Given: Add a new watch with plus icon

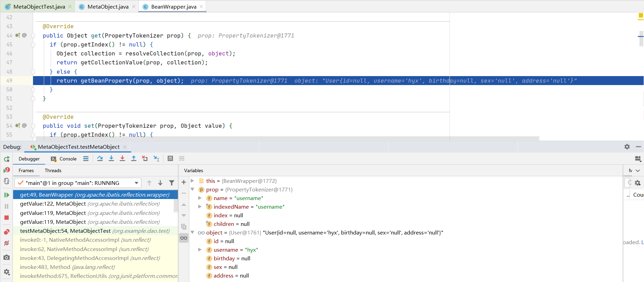Looking at the screenshot, I should click(x=184, y=182).
